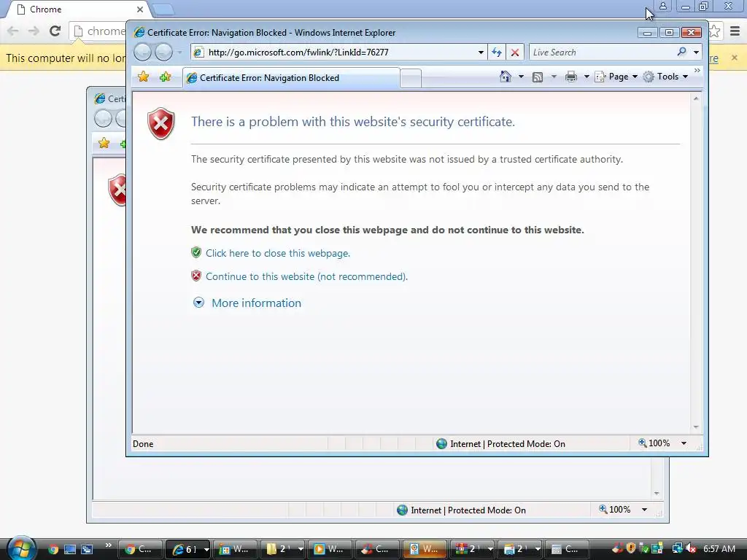Continue to this website (not recommended)

306,276
